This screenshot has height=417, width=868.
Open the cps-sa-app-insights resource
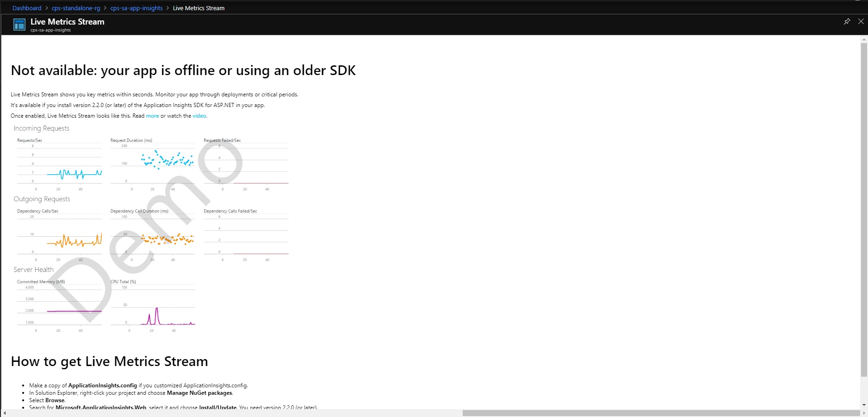[136, 8]
